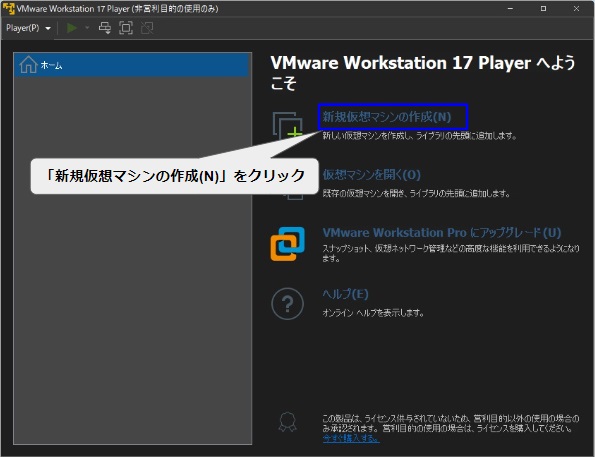Viewport: 595px width, 457px height.
Task: Select the ホーム item in the library
Action: [131, 65]
